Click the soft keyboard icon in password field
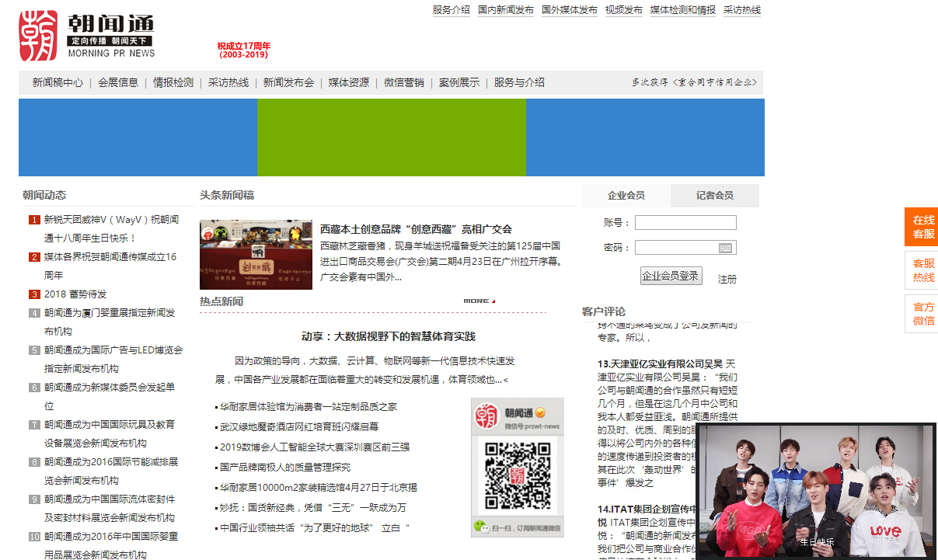 (x=725, y=248)
